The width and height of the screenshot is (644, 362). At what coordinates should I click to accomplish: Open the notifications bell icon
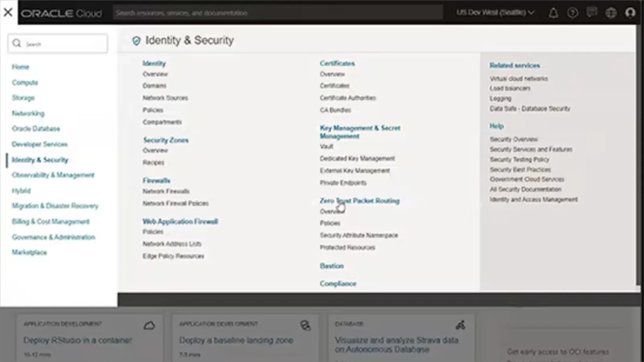coord(553,13)
